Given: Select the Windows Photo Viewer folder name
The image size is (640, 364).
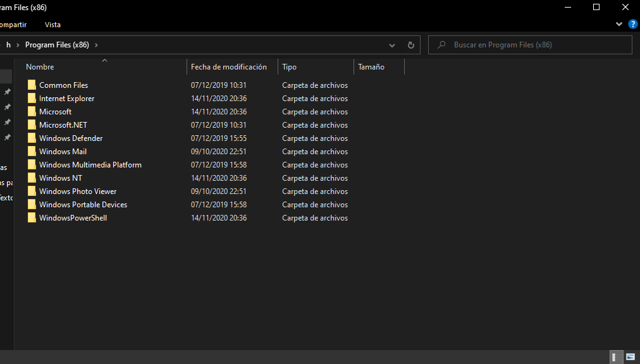Looking at the screenshot, I should coord(78,191).
